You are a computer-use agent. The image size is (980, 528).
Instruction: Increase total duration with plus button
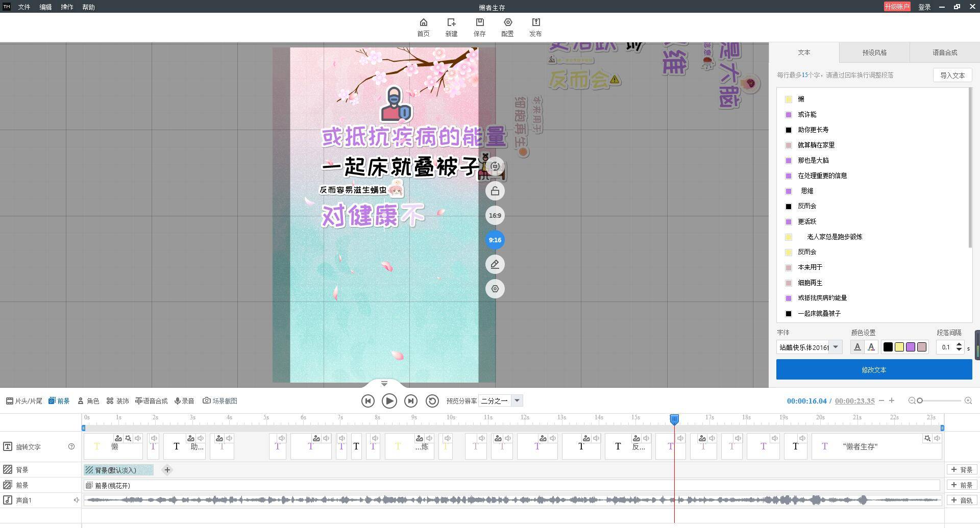(x=892, y=400)
